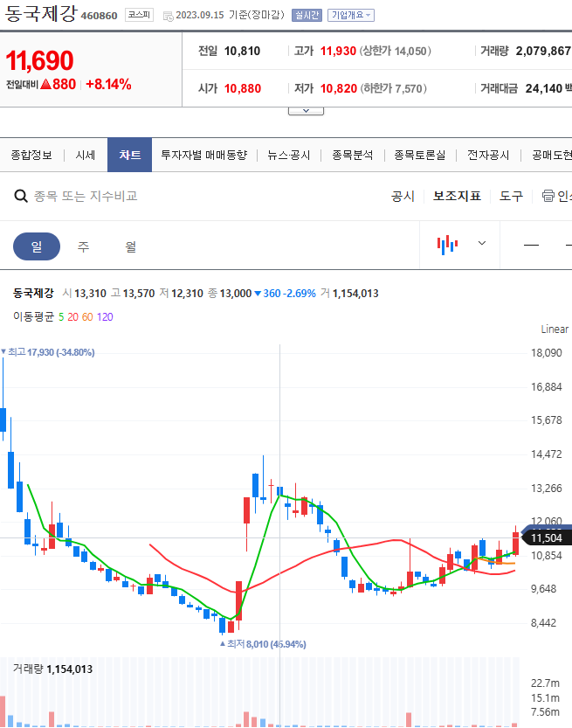
Task: Expand the chart type dropdown chevron
Action: [482, 243]
